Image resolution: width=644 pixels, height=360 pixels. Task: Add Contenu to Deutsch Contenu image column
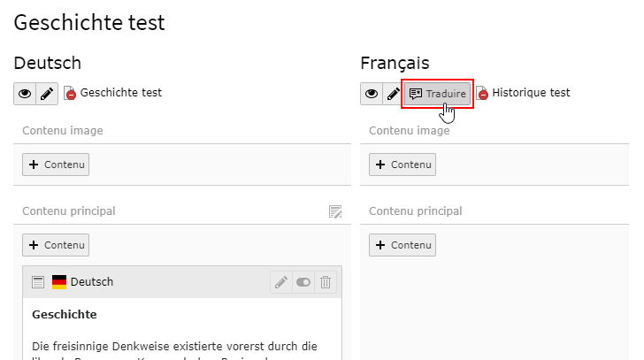[x=56, y=165]
